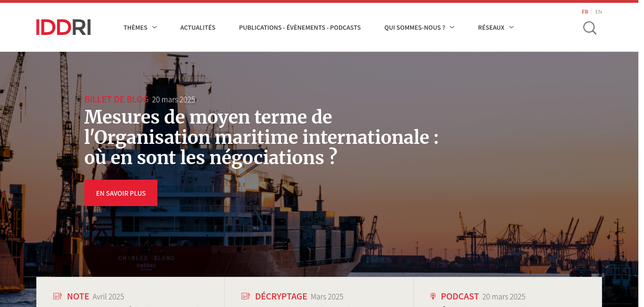
Task: Select the FR language option
Action: click(585, 12)
